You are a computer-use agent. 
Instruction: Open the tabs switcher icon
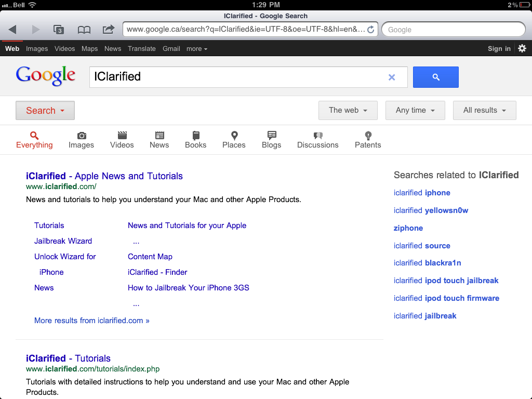[59, 30]
